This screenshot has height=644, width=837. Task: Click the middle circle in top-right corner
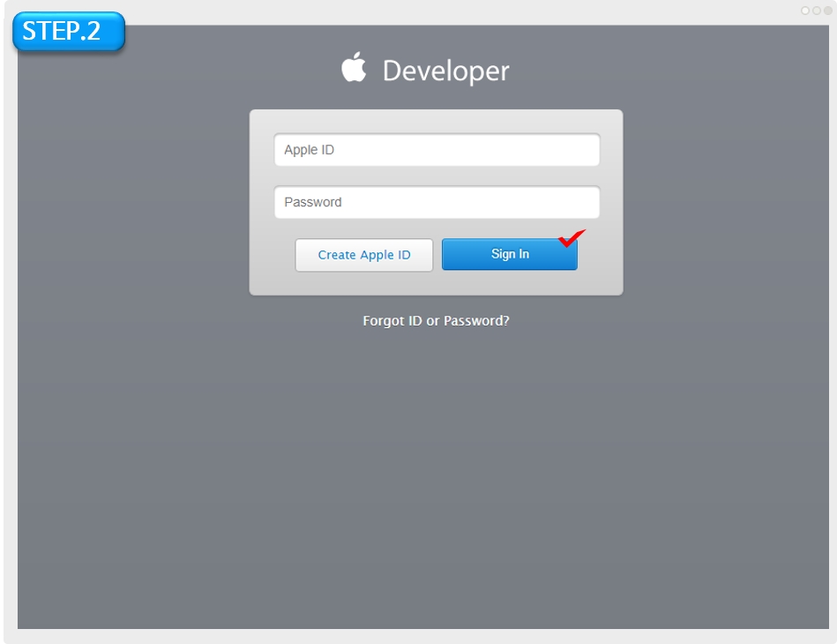[817, 11]
